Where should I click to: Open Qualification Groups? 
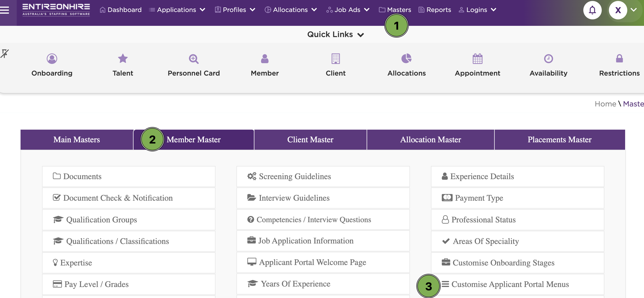point(129,220)
